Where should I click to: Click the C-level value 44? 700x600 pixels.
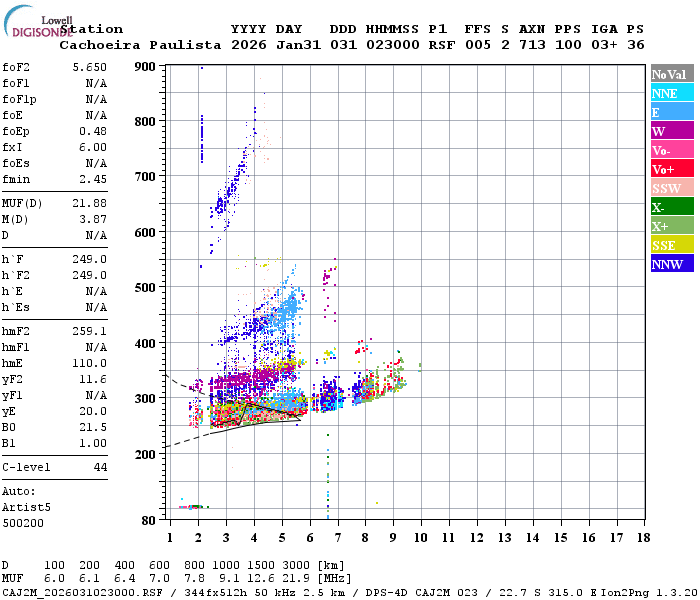[x=100, y=467]
